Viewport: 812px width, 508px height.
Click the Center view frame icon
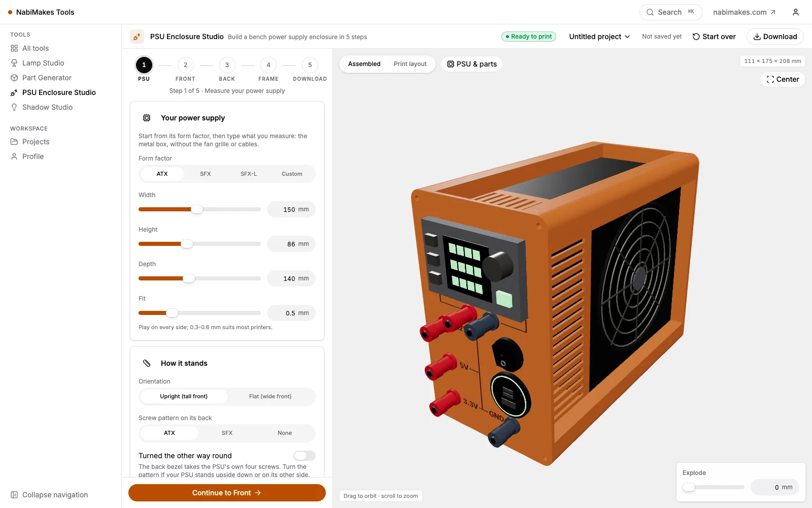pos(770,79)
